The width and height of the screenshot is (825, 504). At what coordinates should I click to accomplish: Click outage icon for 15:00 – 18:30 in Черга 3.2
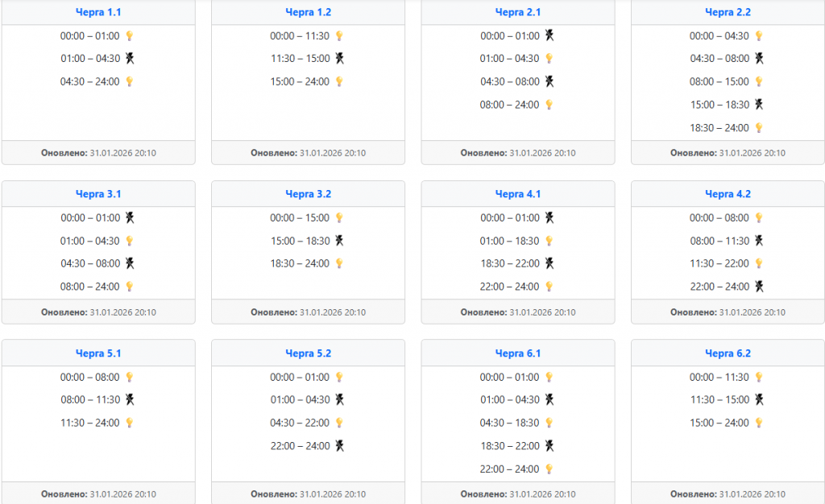pos(339,241)
